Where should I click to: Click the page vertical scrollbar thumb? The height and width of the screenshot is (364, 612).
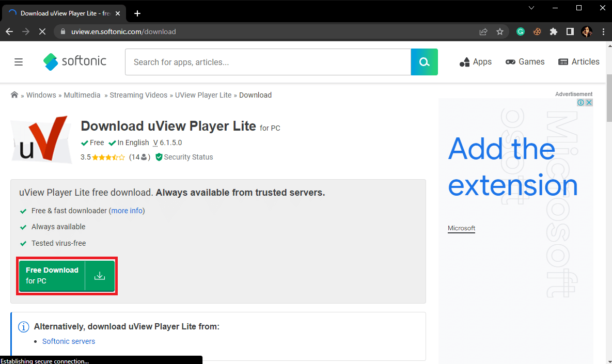click(x=609, y=98)
